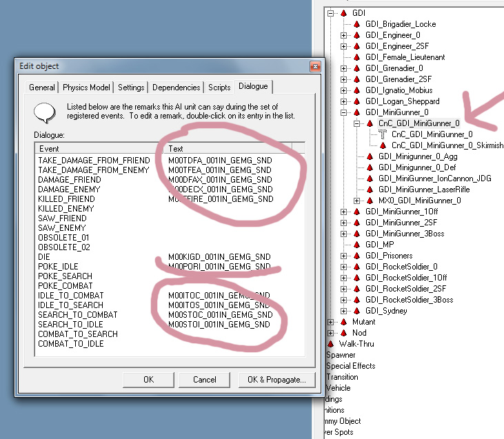Expand the GDI_RocketSoldier_0 tree node
Screen dimensions: 504x439
point(343,267)
